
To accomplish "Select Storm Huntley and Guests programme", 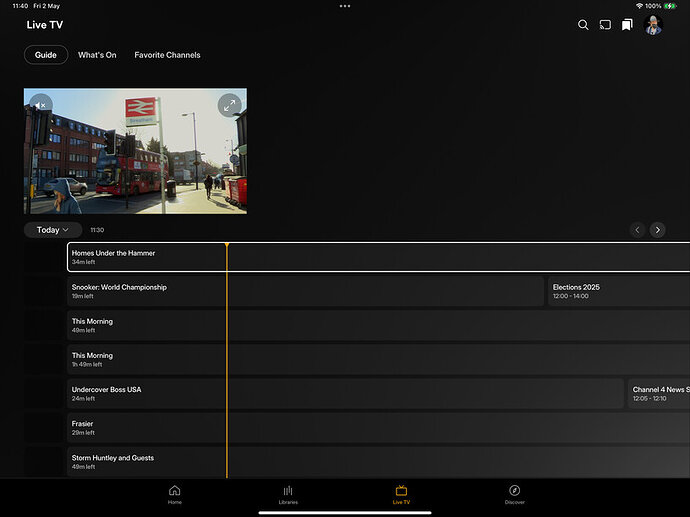I will coord(378,462).
